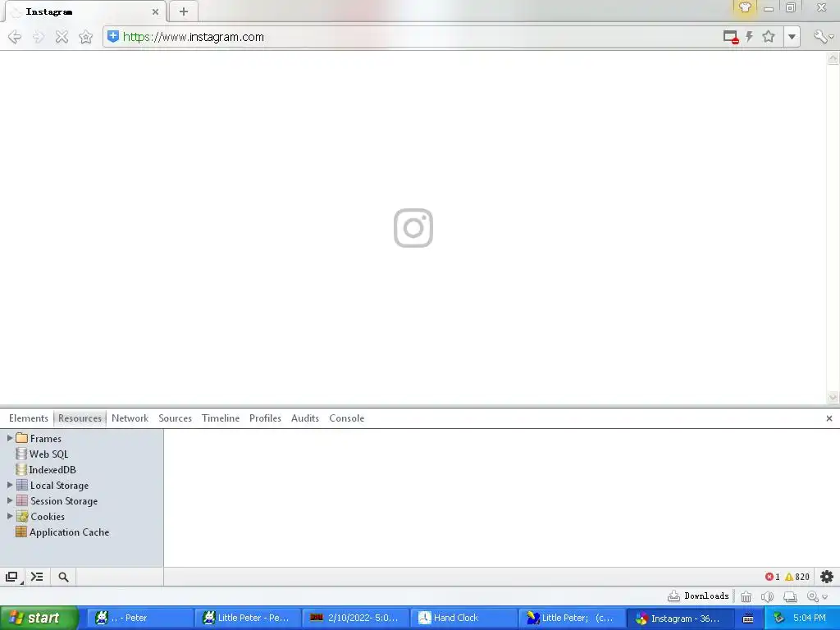
Task: Open devtools settings gear
Action: [827, 577]
